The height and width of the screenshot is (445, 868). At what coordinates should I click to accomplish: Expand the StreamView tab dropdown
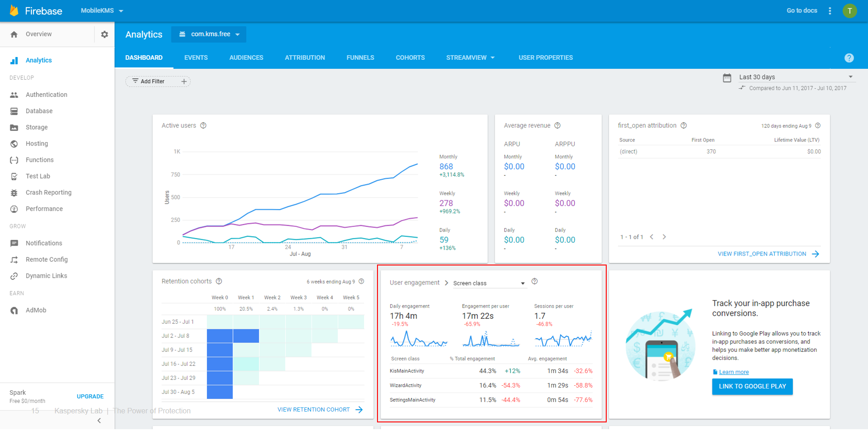coord(471,57)
